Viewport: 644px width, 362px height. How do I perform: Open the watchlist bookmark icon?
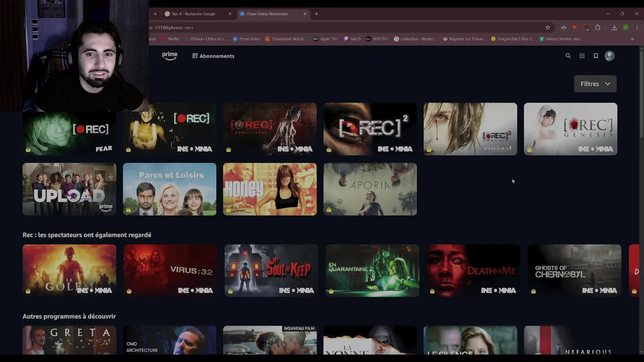tap(596, 56)
